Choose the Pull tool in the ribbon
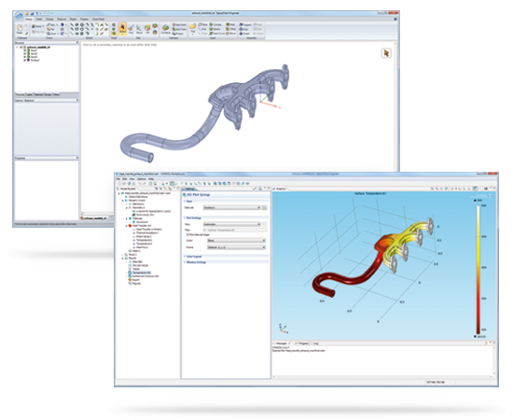513x420 pixels. pos(132,29)
